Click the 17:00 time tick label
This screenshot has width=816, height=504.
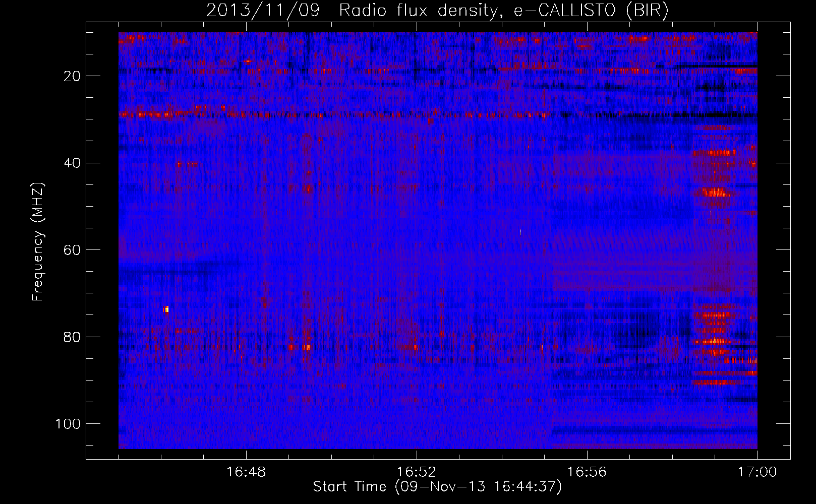tap(757, 472)
